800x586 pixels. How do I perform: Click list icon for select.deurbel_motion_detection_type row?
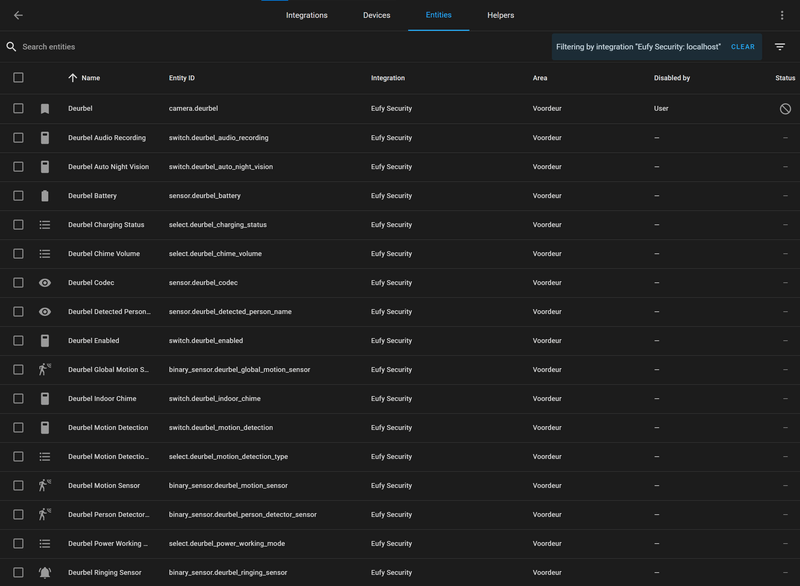point(45,457)
